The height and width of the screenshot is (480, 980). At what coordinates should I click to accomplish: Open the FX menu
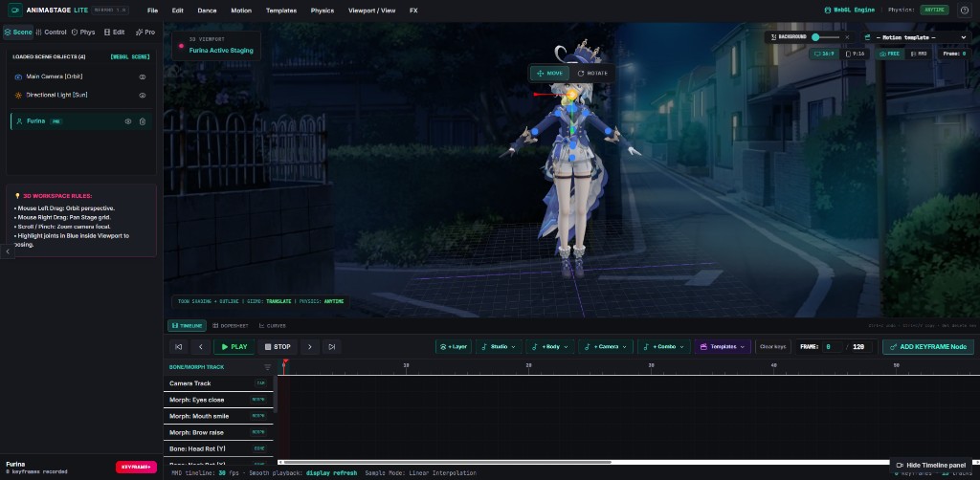[413, 11]
